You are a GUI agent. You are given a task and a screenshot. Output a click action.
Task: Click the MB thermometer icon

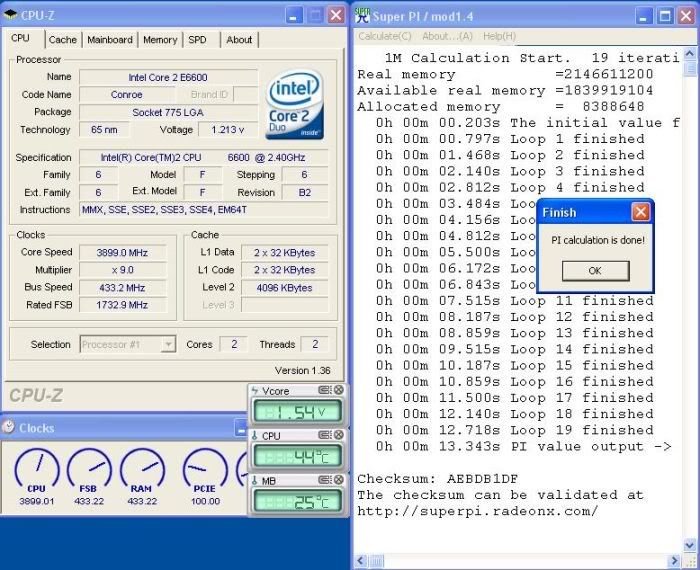[x=254, y=481]
